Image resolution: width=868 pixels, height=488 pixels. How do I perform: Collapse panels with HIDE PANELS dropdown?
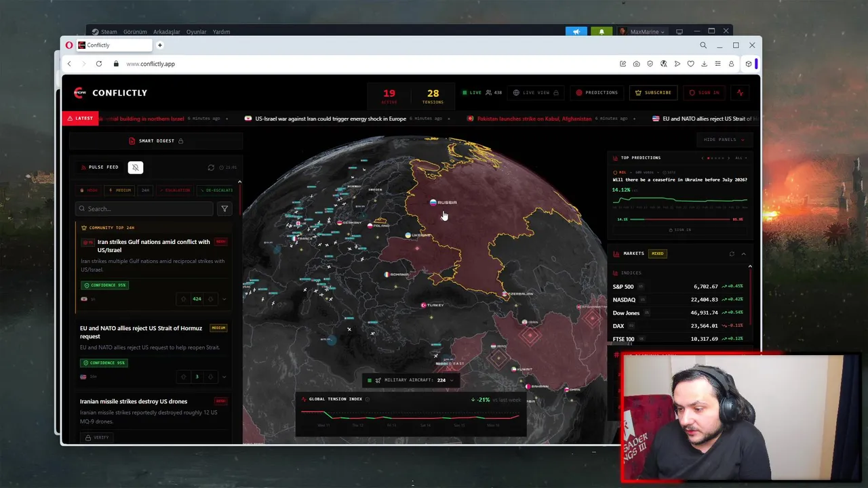point(724,140)
